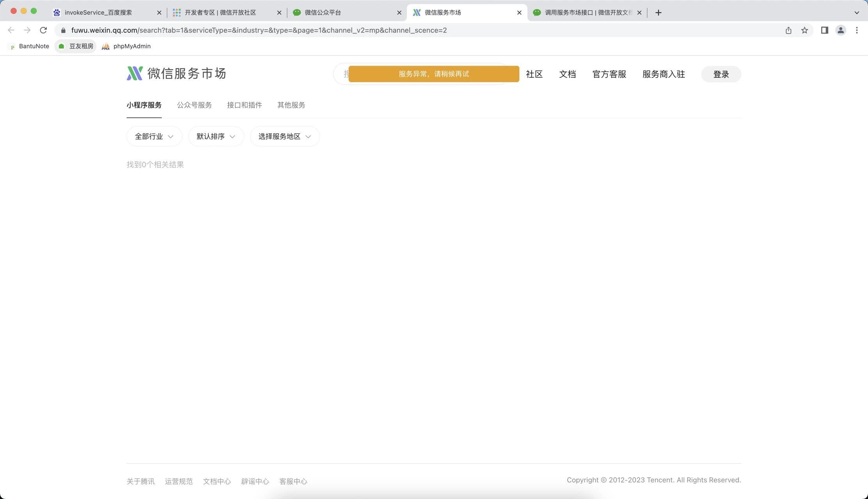
Task: Expand the 选择服务地区 region dropdown
Action: pos(285,136)
